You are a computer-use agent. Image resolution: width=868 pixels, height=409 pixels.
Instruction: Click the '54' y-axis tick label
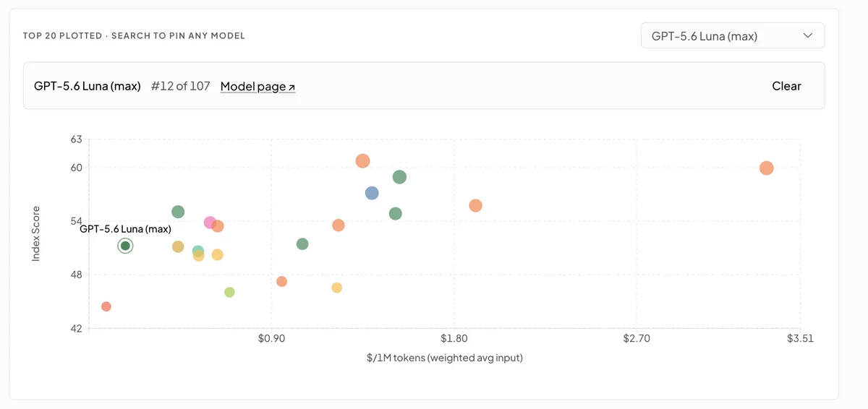(x=77, y=221)
